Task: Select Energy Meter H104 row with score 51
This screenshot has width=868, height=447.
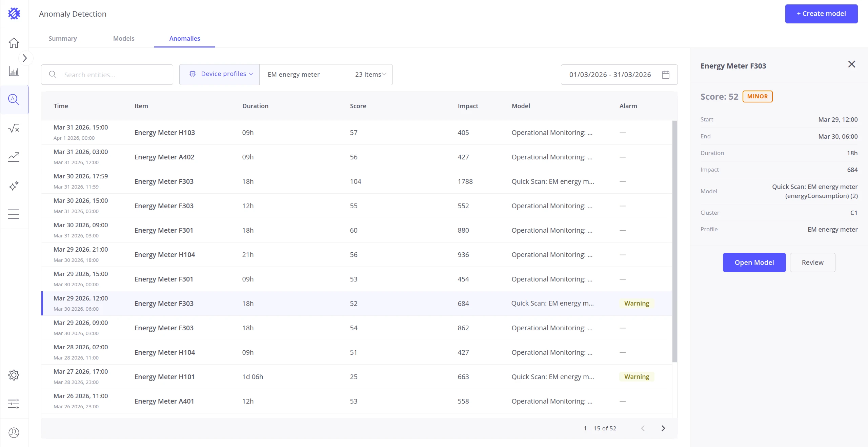Action: (357, 352)
